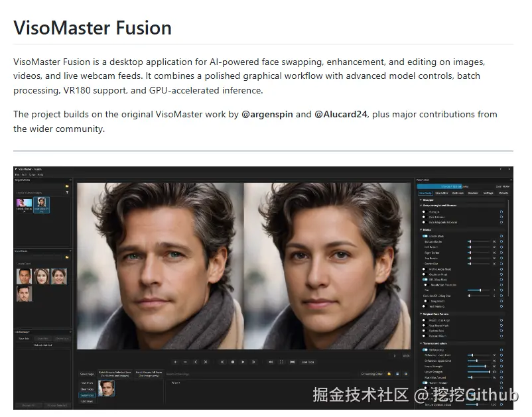Open the Presets tab
The width and height of the screenshot is (532, 417).
tap(504, 193)
